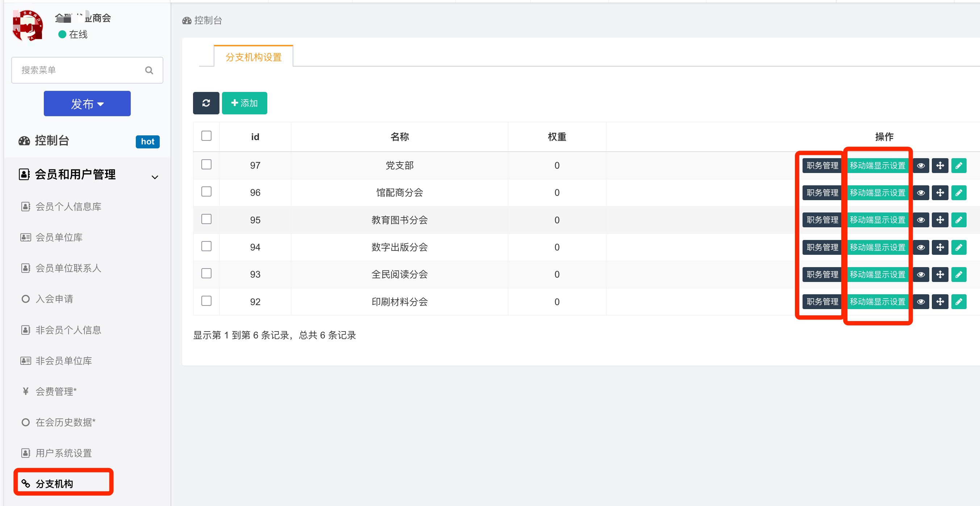Click the eye view icon for 教育图书分会
The image size is (980, 506).
921,220
